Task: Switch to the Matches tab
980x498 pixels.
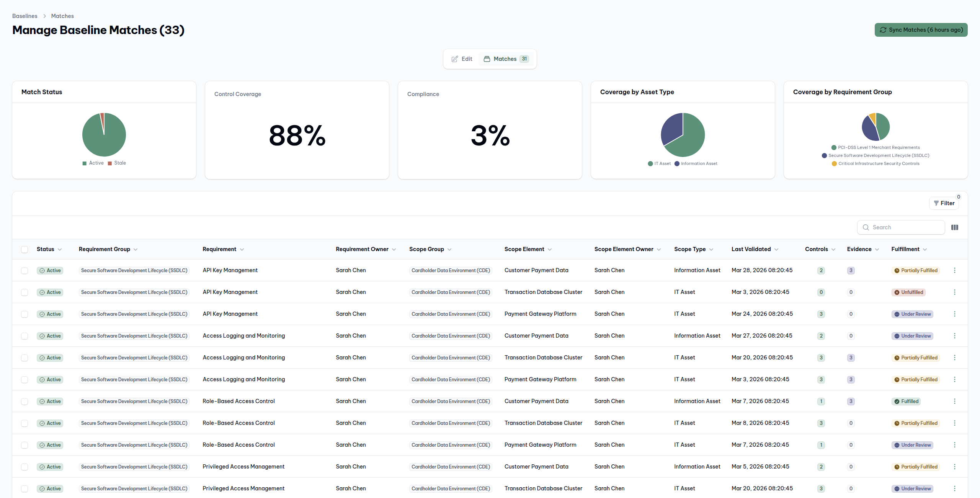Action: [506, 59]
